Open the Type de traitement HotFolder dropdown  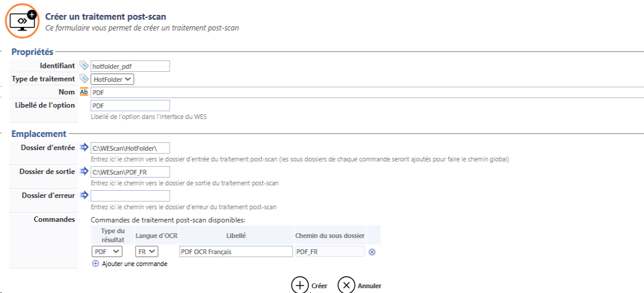(x=112, y=79)
